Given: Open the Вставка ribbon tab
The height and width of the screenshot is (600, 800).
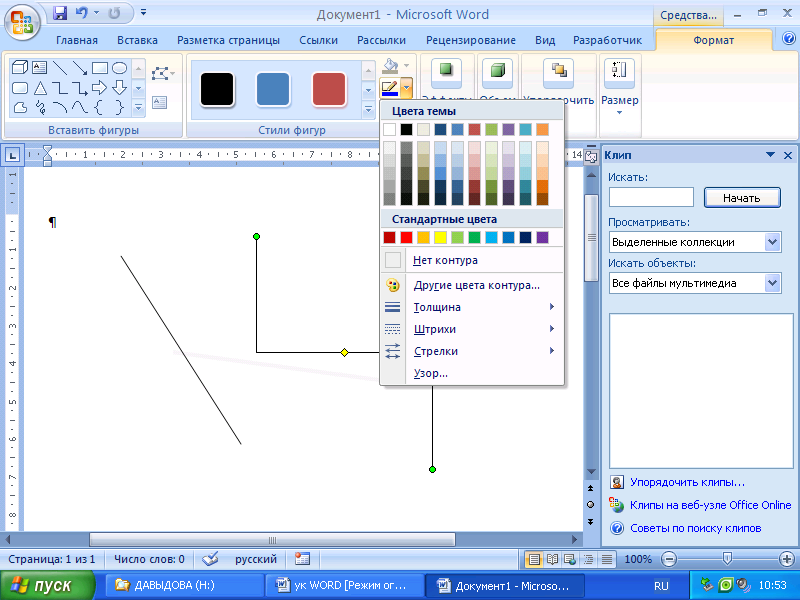Looking at the screenshot, I should 137,40.
